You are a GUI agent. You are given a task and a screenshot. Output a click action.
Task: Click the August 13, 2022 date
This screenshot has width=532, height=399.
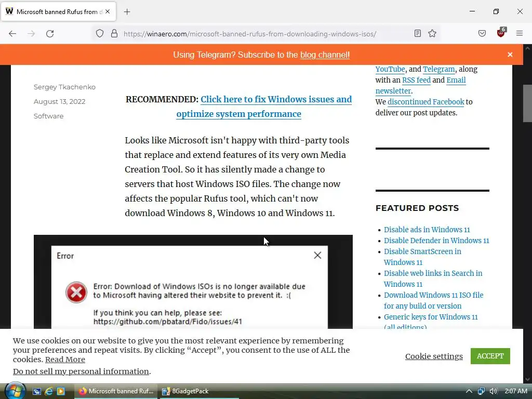click(59, 101)
